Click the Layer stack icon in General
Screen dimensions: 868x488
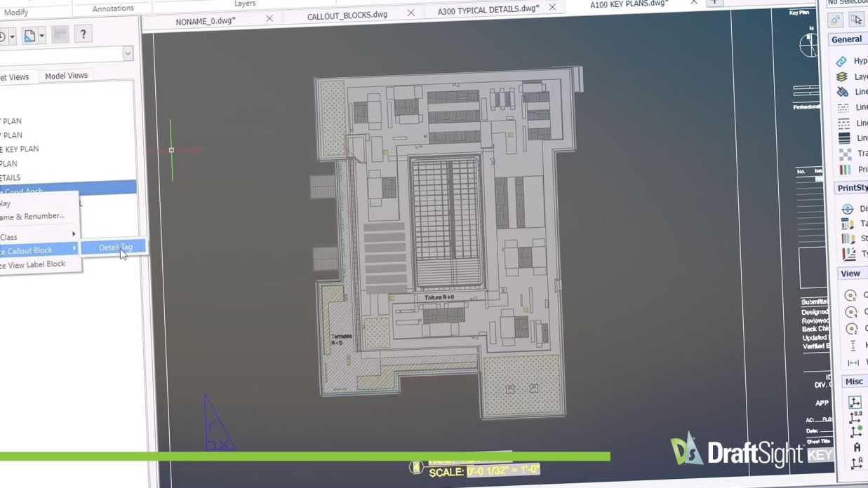point(842,77)
